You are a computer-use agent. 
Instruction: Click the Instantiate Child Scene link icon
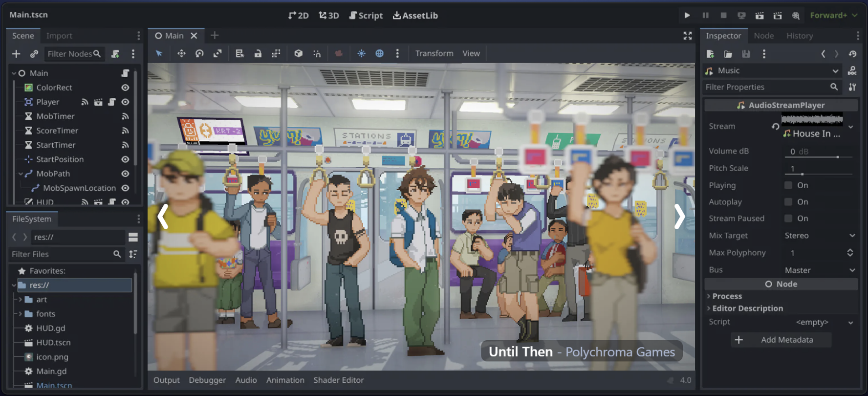pyautogui.click(x=34, y=54)
